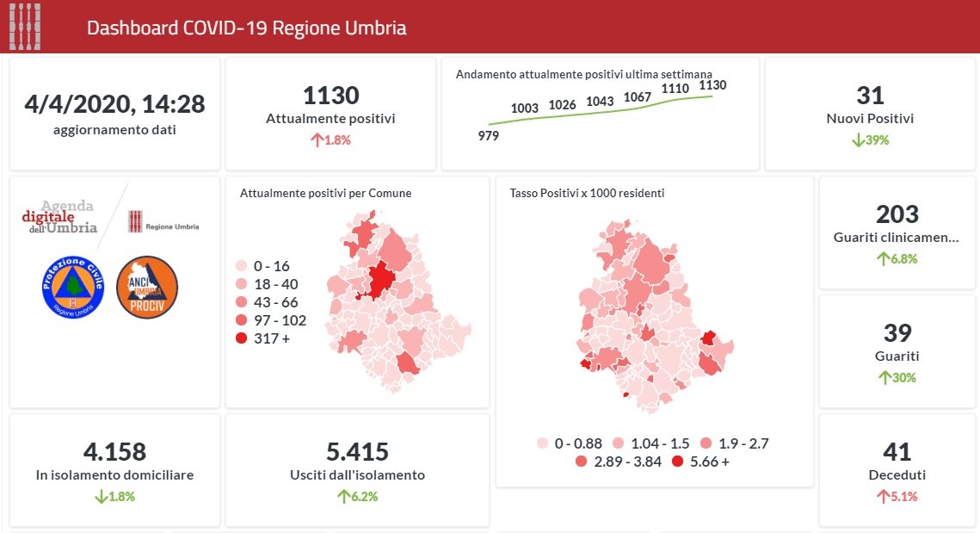The height and width of the screenshot is (533, 980).
Task: Open the Guariti clinicamente card
Action: 897,232
